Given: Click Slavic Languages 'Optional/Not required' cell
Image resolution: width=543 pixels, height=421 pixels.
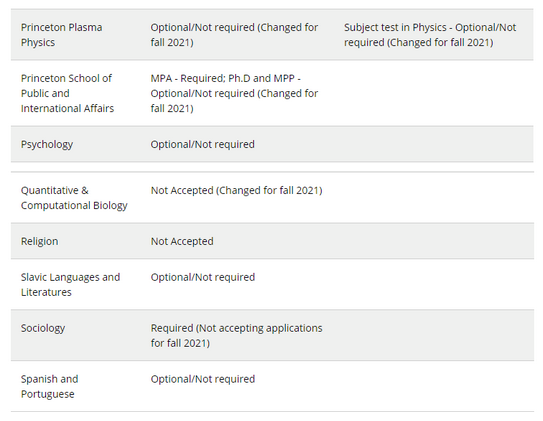Looking at the screenshot, I should pos(203,277).
